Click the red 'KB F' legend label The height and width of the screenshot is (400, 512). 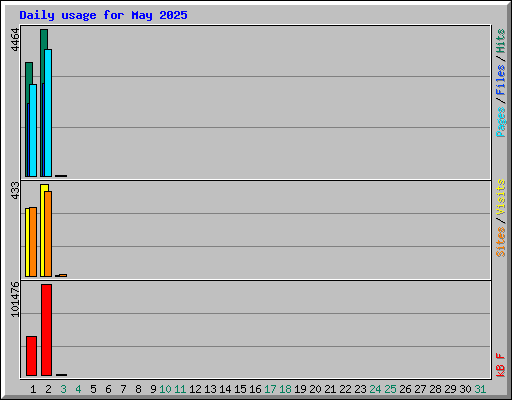pos(500,365)
